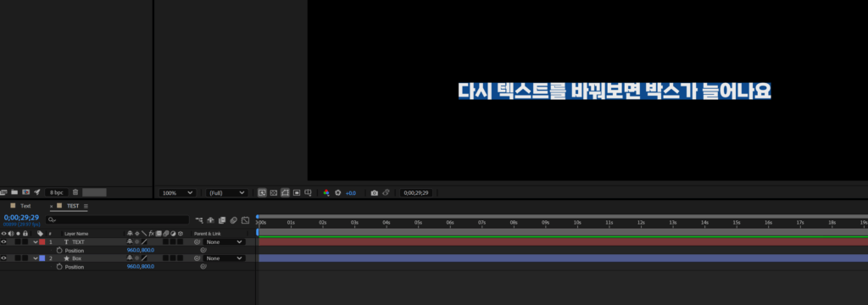Viewport: 868px width, 305px height.
Task: Show channel and color management settings
Action: coord(326,192)
